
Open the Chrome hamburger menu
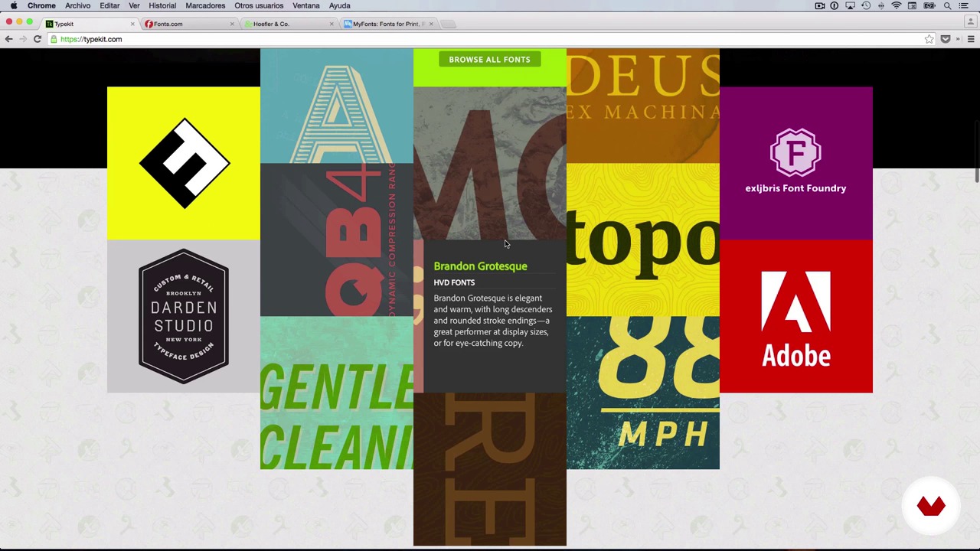point(971,39)
